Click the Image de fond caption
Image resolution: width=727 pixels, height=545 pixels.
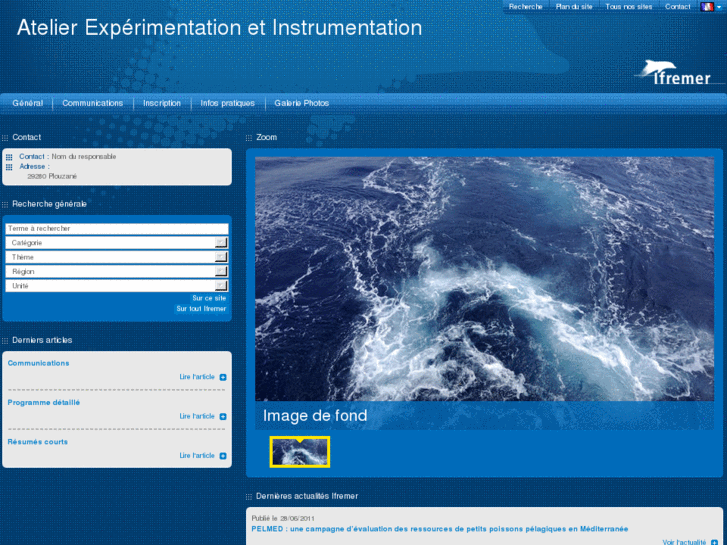(315, 416)
